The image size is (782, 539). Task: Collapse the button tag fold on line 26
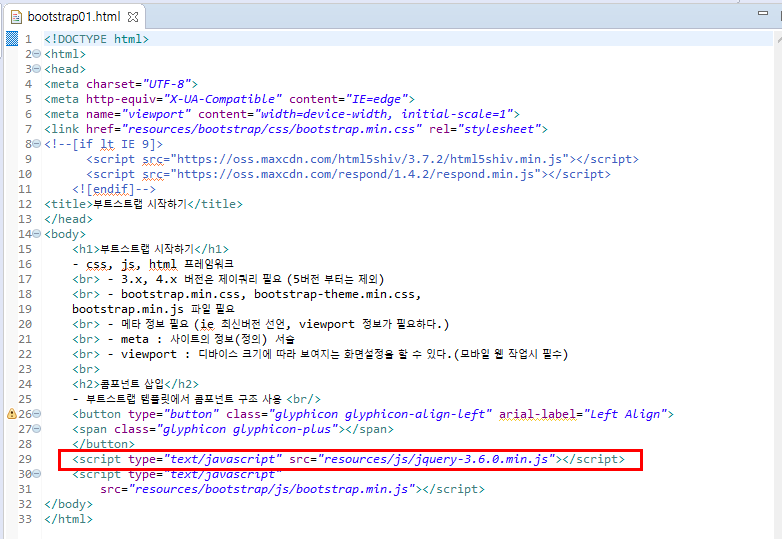coord(36,413)
